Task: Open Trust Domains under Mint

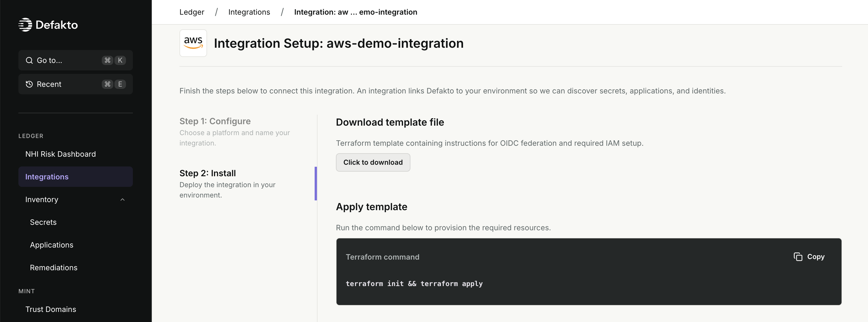Action: tap(51, 309)
